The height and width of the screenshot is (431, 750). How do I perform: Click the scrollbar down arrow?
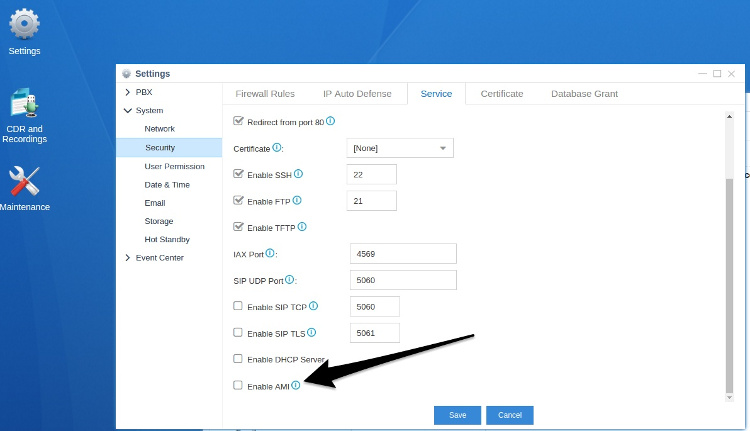(x=729, y=398)
